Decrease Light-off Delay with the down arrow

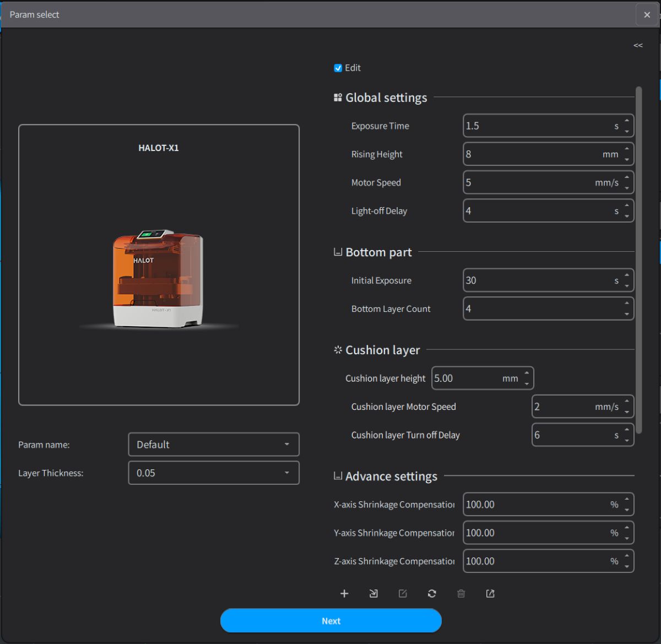[627, 217]
